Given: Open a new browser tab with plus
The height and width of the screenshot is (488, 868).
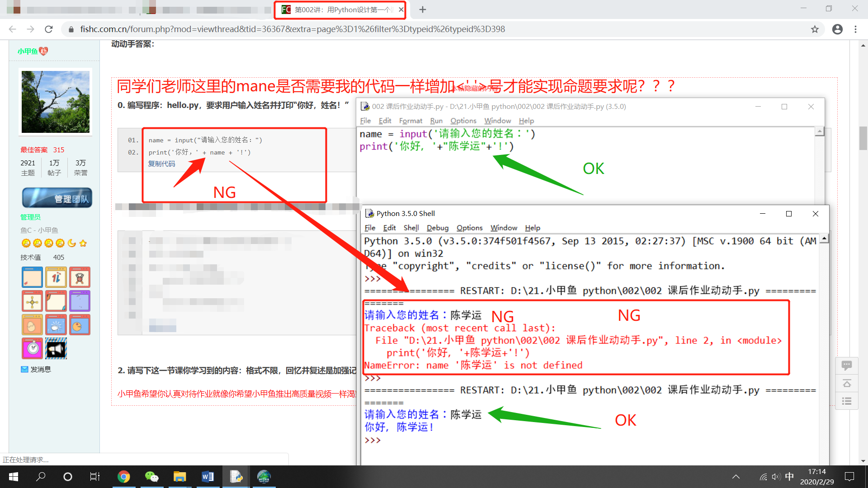Looking at the screenshot, I should (x=422, y=9).
